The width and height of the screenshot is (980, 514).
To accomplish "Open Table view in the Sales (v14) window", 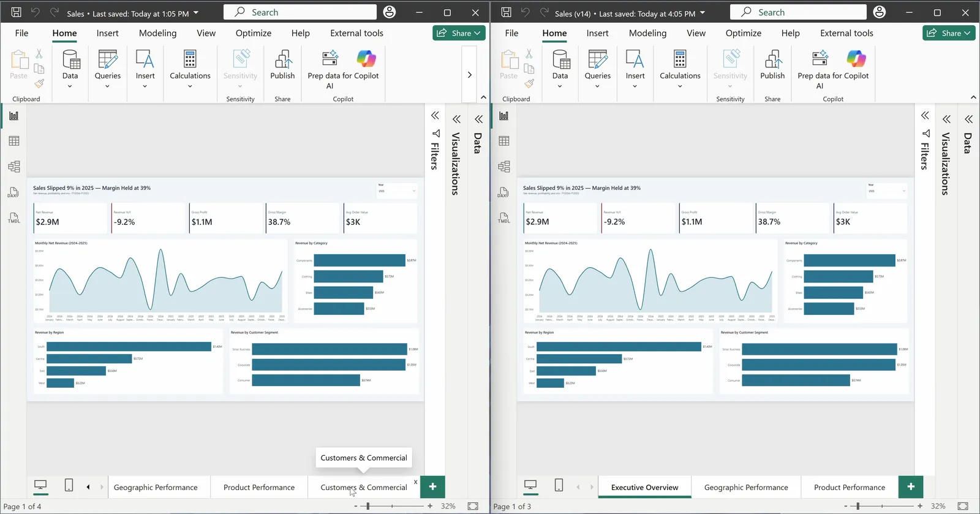I will [x=504, y=141].
